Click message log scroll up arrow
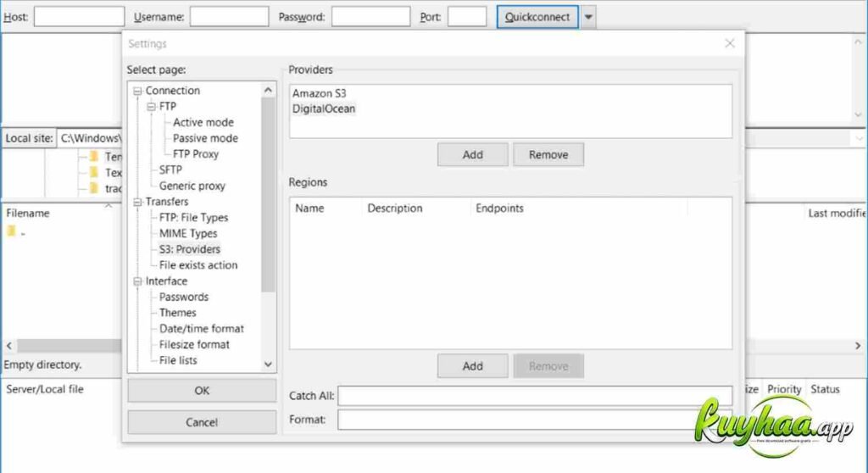 pyautogui.click(x=858, y=42)
